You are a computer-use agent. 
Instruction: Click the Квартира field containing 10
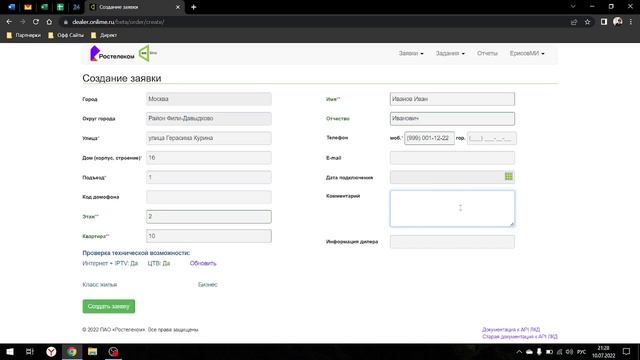click(x=209, y=236)
